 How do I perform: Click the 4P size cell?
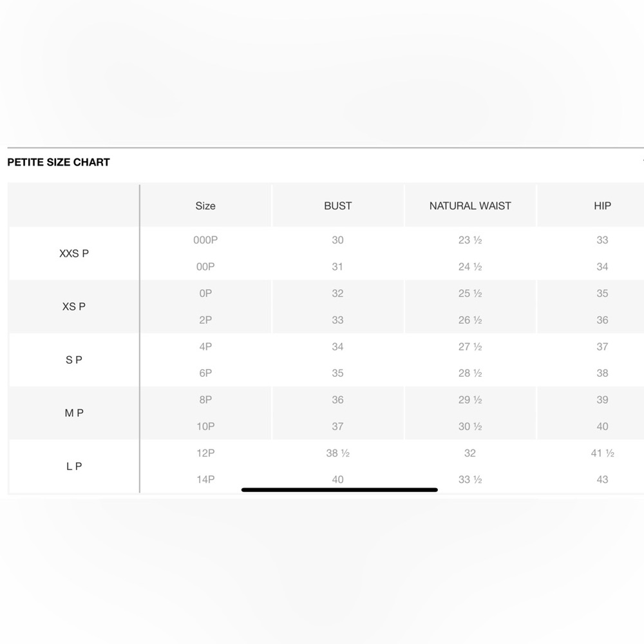[x=205, y=346]
